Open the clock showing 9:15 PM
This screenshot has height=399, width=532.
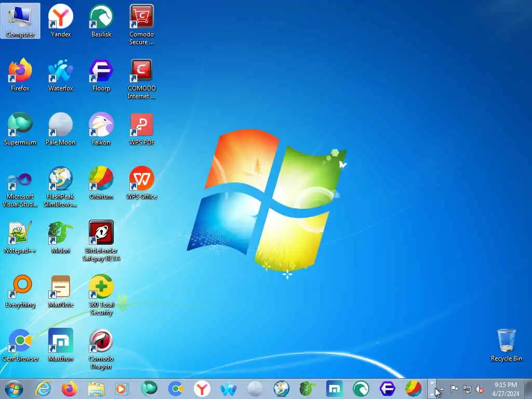[x=506, y=389]
